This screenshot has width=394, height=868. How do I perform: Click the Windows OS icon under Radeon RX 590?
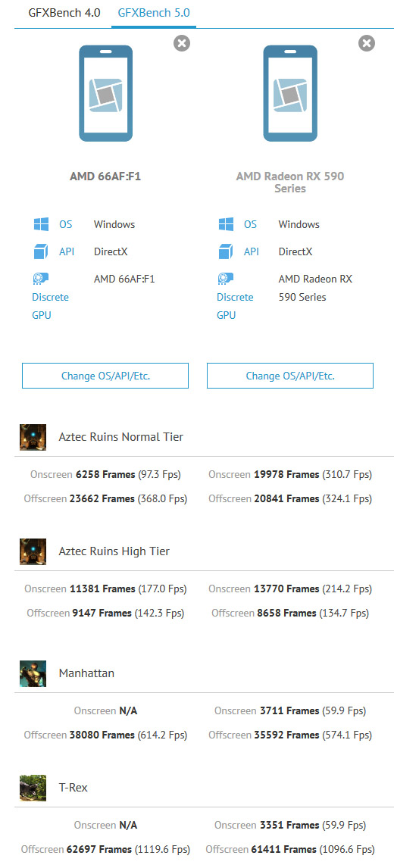pyautogui.click(x=226, y=224)
